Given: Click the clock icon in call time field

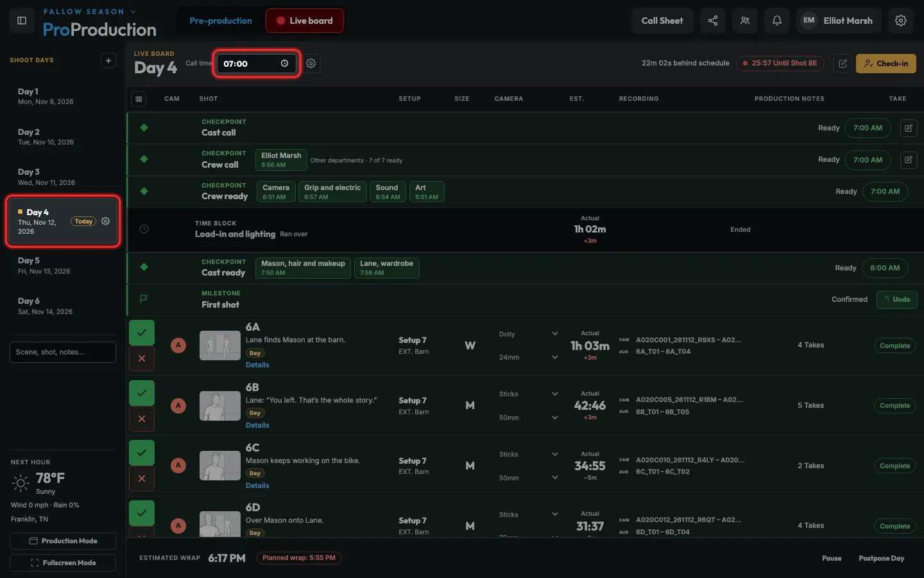Looking at the screenshot, I should [x=284, y=64].
